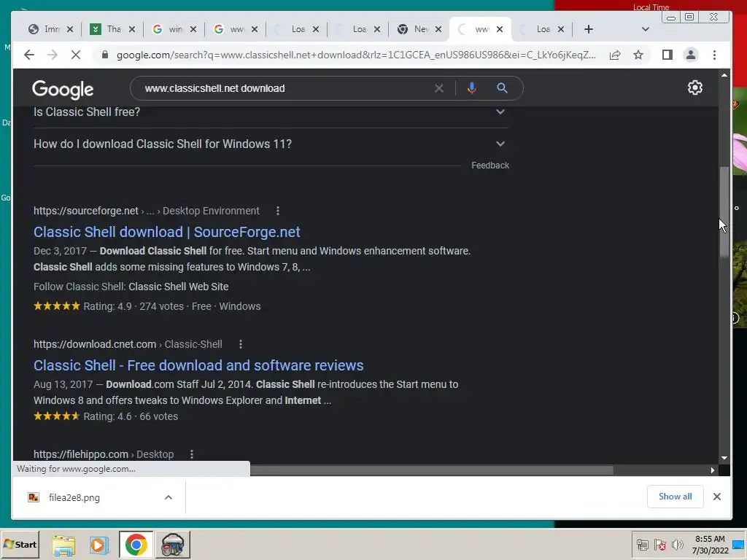
Task: Click the scroll up arrow
Action: [x=724, y=75]
